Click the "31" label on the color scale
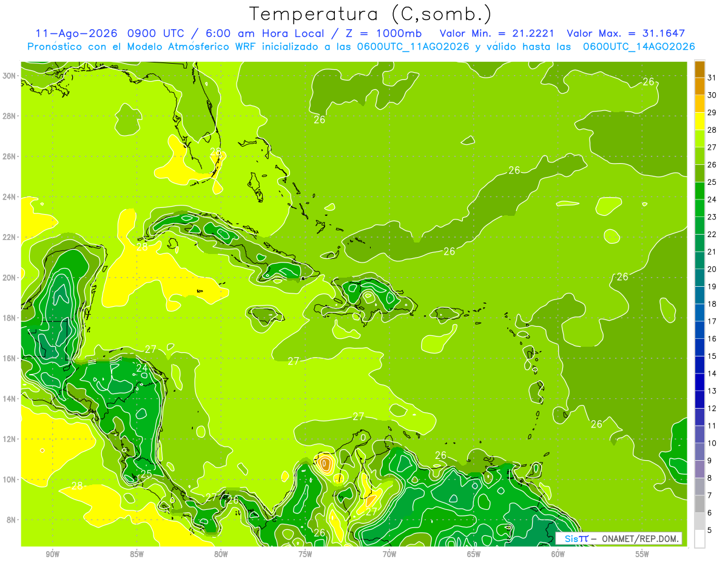 tap(712, 78)
